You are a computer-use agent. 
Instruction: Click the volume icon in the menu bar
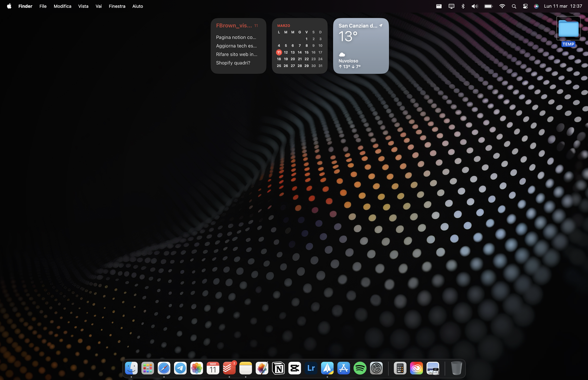475,6
